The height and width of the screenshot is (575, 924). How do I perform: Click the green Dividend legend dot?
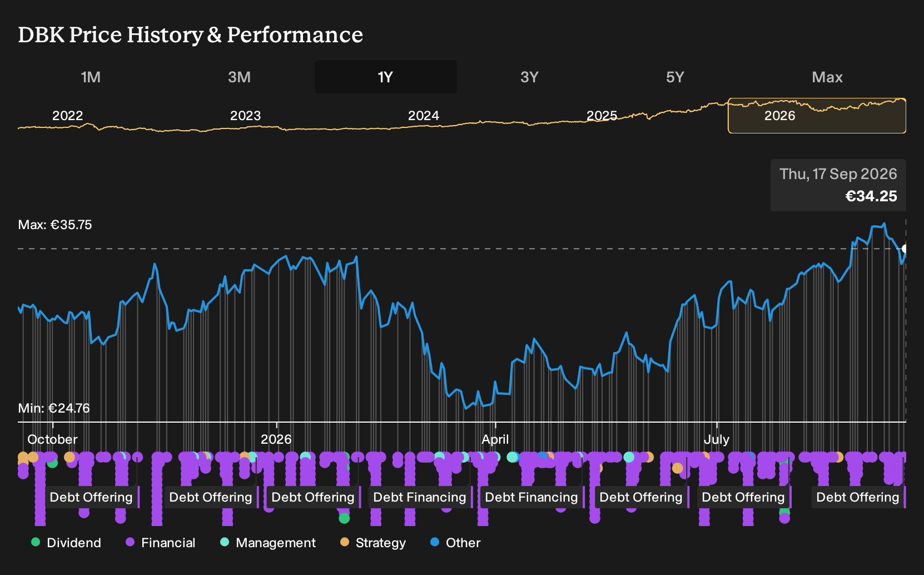[x=36, y=542]
